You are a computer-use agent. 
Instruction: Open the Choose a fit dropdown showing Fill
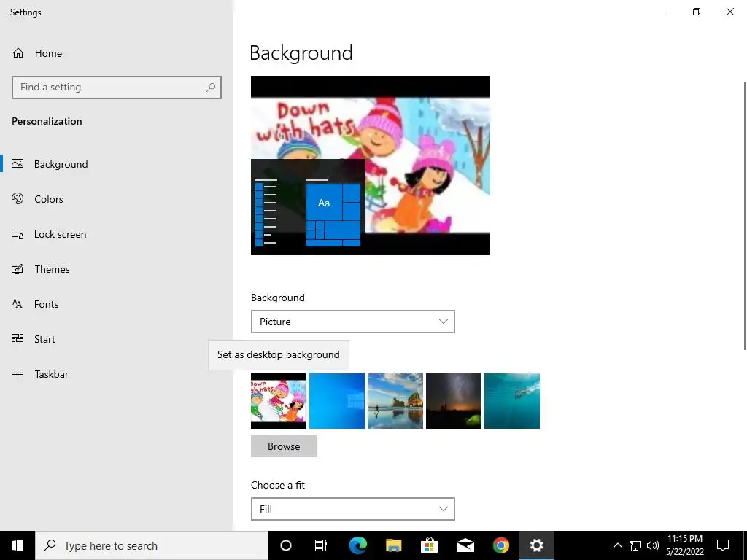pyautogui.click(x=353, y=509)
